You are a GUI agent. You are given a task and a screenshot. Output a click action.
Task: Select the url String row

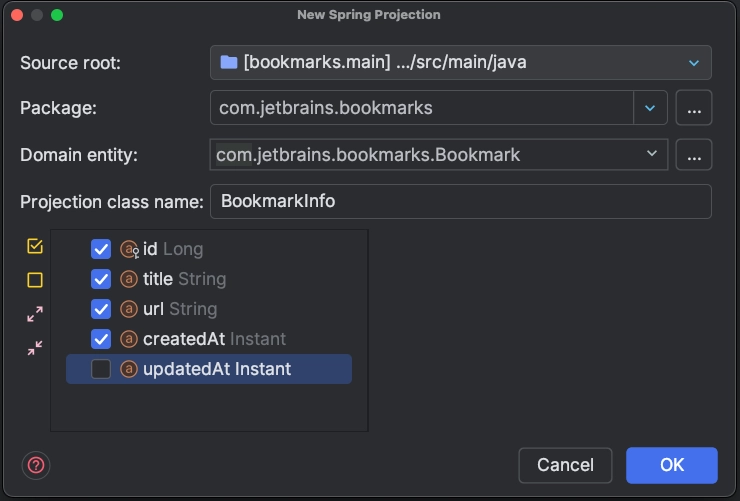click(209, 309)
